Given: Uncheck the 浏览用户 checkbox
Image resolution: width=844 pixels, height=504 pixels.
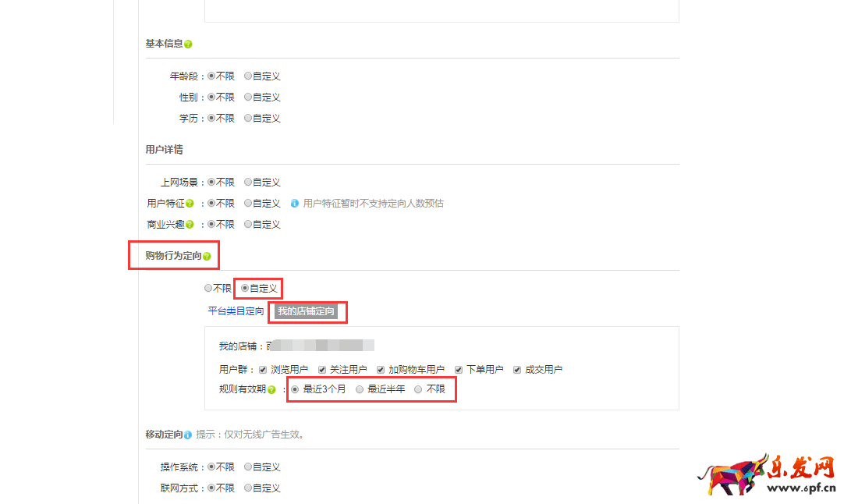Looking at the screenshot, I should pos(263,370).
